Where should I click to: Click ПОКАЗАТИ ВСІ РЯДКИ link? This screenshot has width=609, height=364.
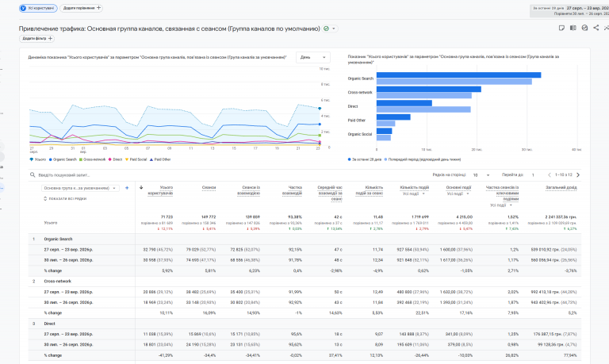[67, 198]
